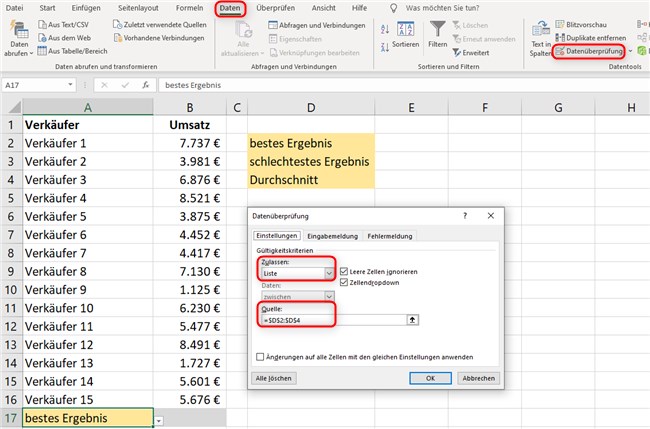Import data Aus dem Web
The image size is (650, 429).
click(64, 38)
